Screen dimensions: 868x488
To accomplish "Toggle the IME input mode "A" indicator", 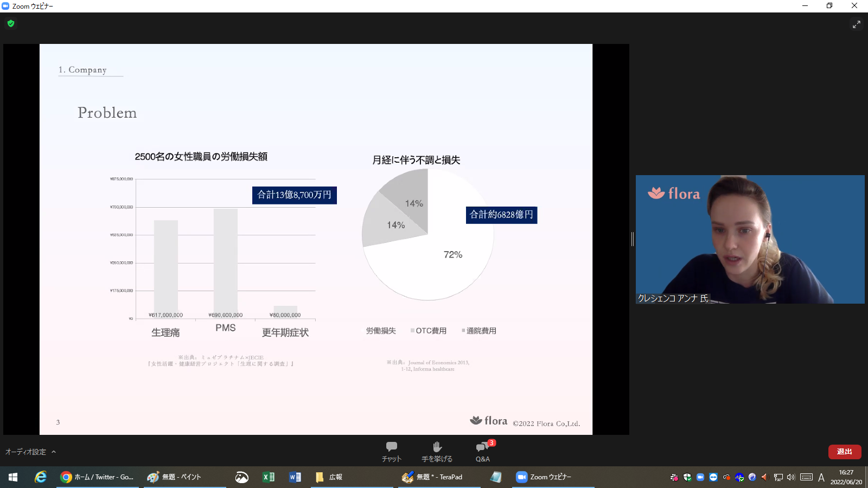I will pyautogui.click(x=821, y=477).
